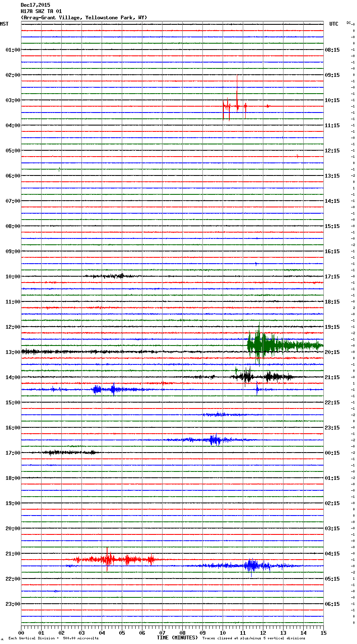Viewport: 357px width, 644px height.
Task: Click the DC column header at top right
Action: coord(349,23)
